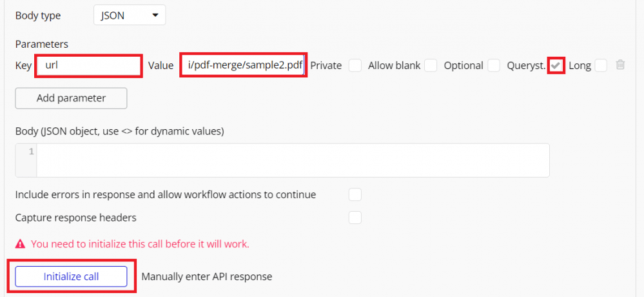The width and height of the screenshot is (644, 297).
Task: Tick the Allow blank checkbox
Action: coord(431,65)
